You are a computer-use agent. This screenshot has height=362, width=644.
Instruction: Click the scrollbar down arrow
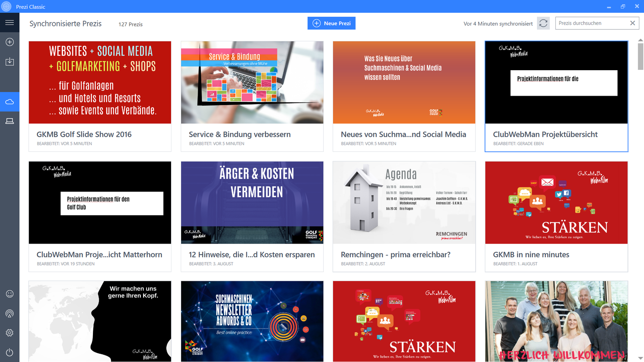[640, 358]
